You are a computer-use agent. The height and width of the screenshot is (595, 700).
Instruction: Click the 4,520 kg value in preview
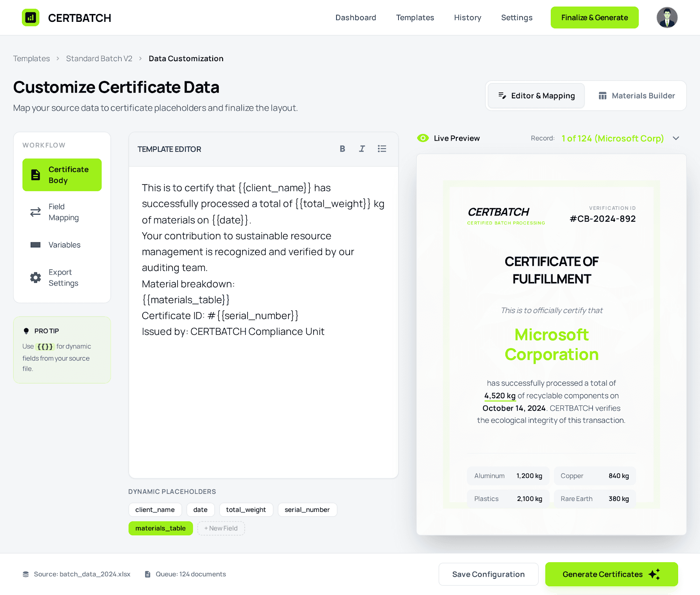(x=500, y=396)
